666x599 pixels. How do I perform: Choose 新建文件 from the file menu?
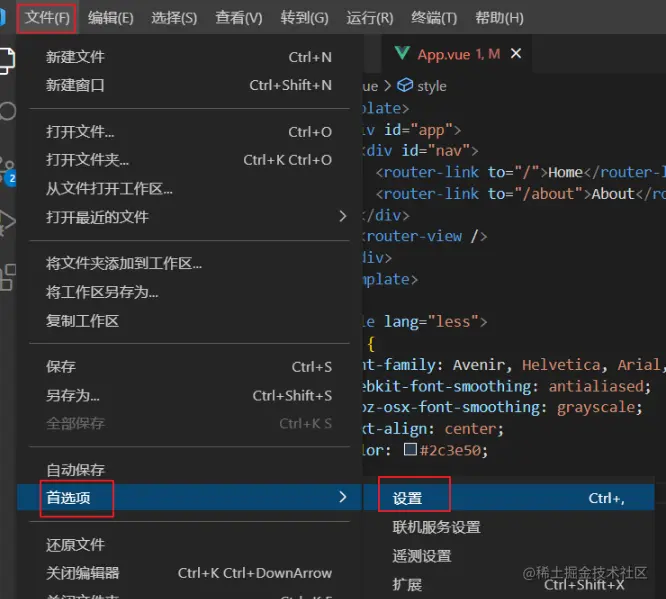click(x=189, y=57)
